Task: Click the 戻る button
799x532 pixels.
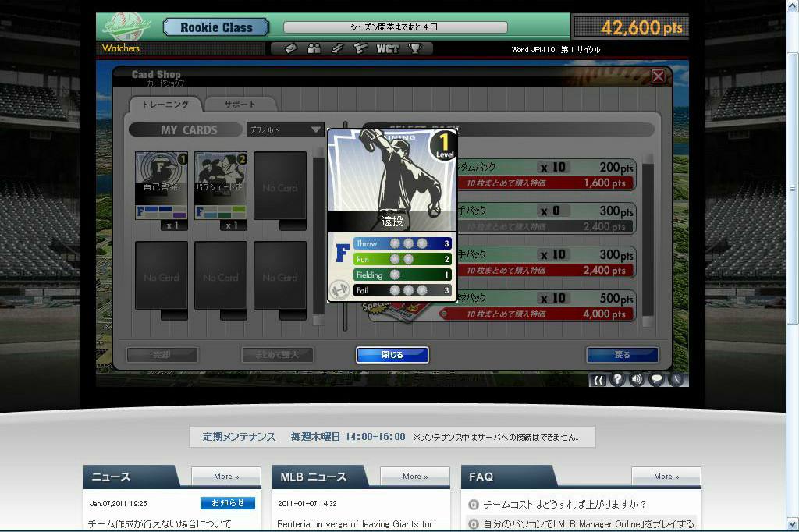Action: coord(622,355)
